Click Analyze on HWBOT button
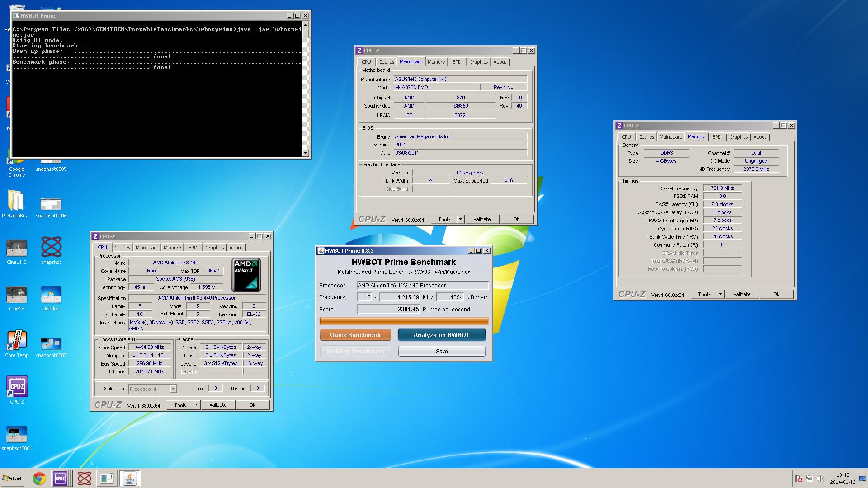The width and height of the screenshot is (868, 488). pyautogui.click(x=442, y=335)
